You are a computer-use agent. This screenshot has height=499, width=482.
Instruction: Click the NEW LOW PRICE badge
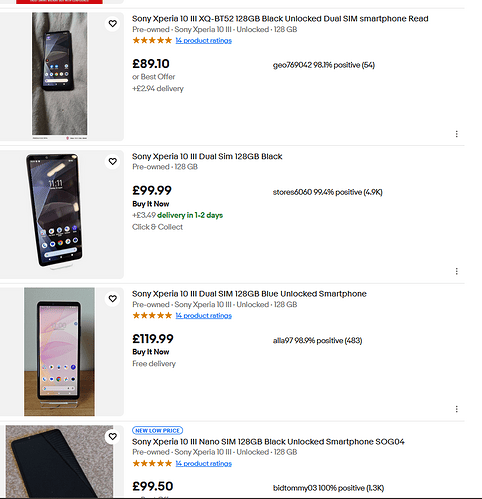point(157,430)
